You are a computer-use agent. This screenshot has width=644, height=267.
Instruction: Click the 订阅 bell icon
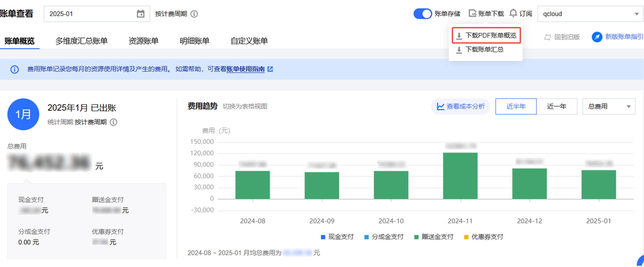click(x=513, y=13)
